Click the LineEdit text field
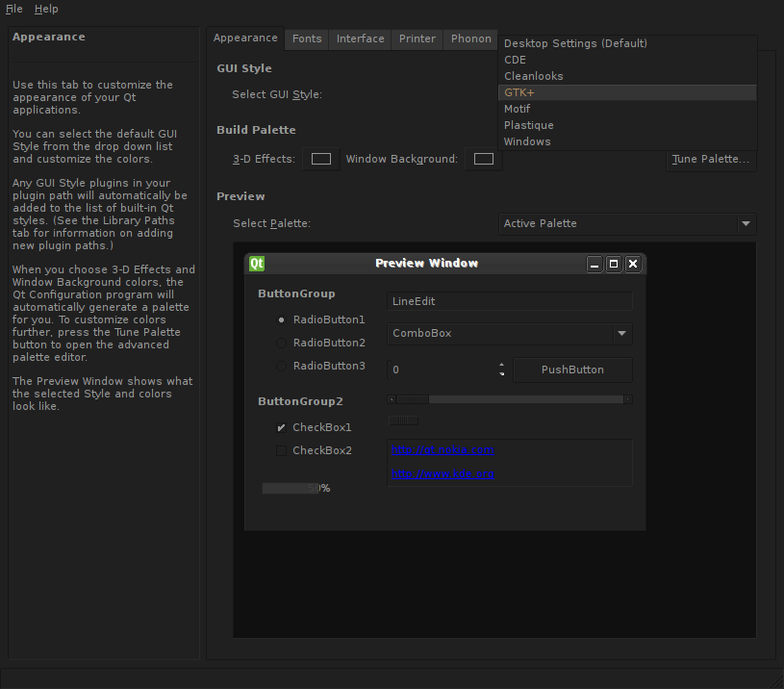Viewport: 784px width, 689px height. pos(510,301)
